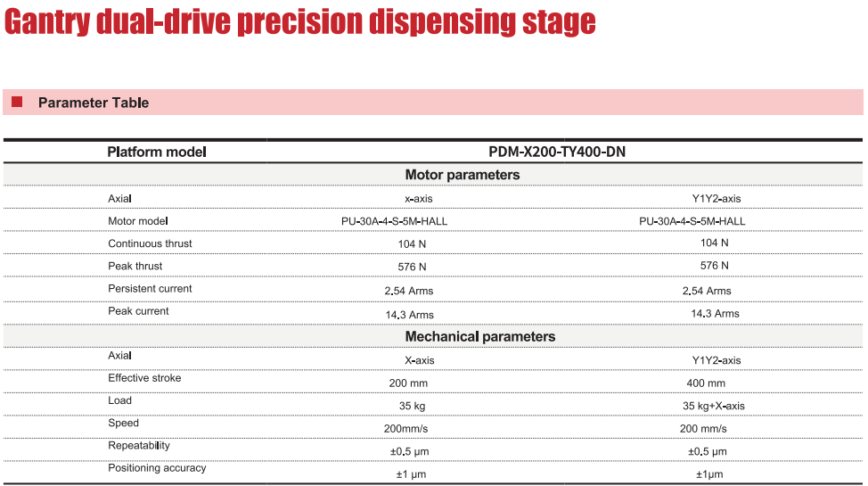
Task: Click the Peak thrust row label
Action: coord(135,266)
